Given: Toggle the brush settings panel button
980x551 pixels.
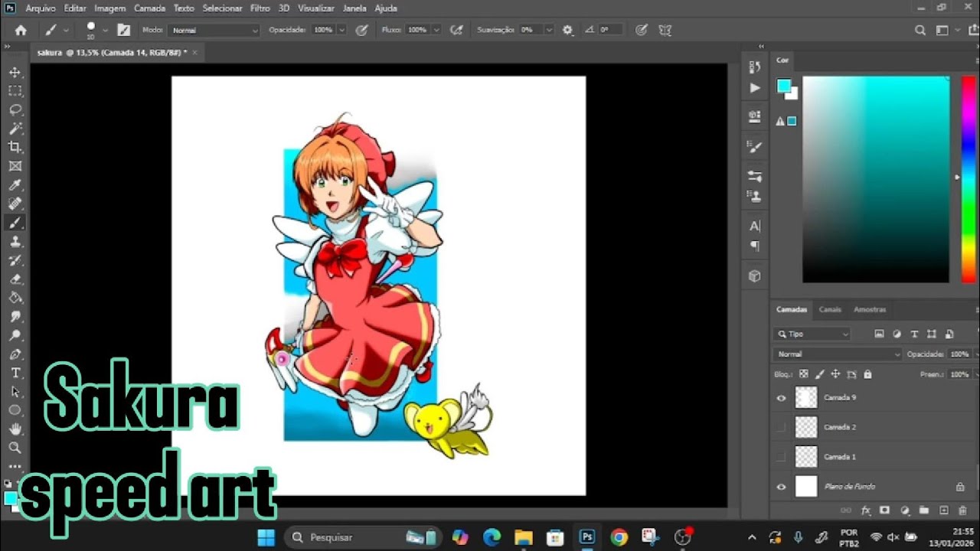Looking at the screenshot, I should click(123, 30).
